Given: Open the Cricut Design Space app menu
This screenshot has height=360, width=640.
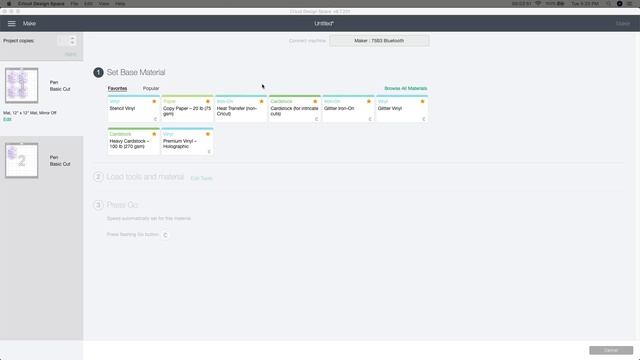Looking at the screenshot, I should pos(41,4).
